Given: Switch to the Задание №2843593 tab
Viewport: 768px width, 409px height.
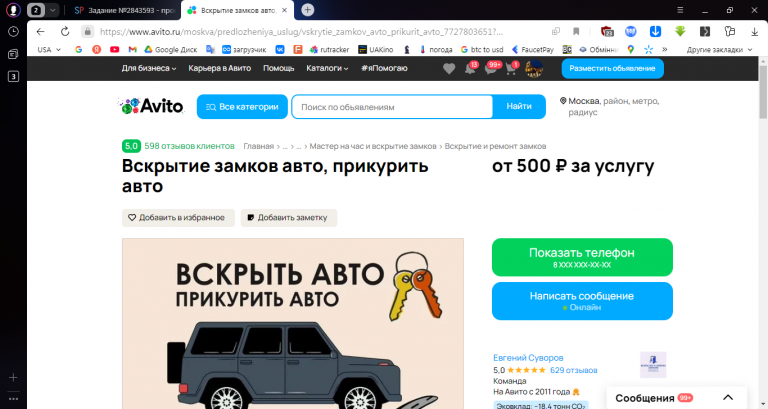Looking at the screenshot, I should [x=124, y=10].
